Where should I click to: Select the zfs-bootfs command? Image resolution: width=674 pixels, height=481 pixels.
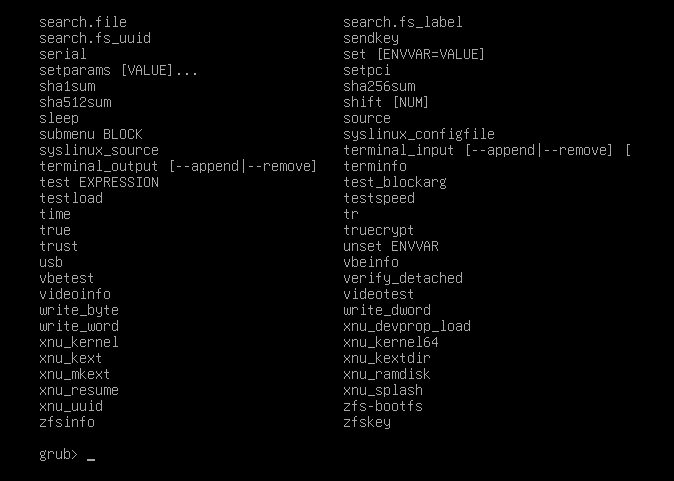point(383,407)
